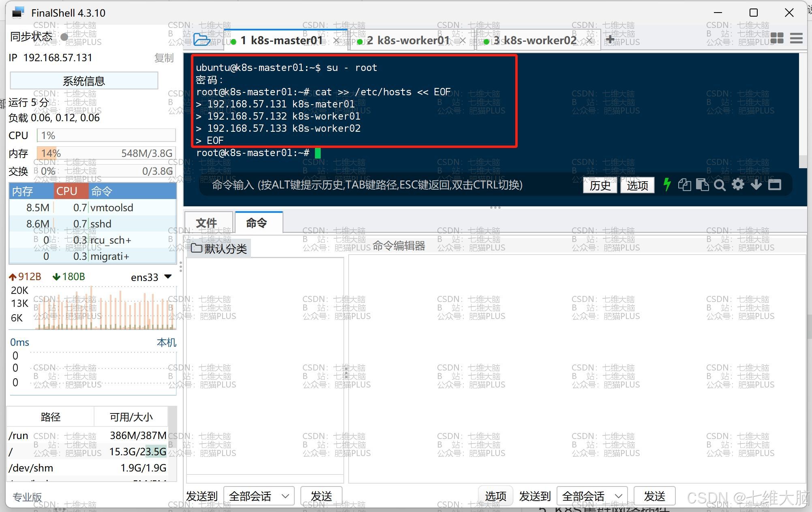This screenshot has height=512, width=812.
Task: Click the IP address 192.168.57.131 text
Action: pyautogui.click(x=58, y=58)
